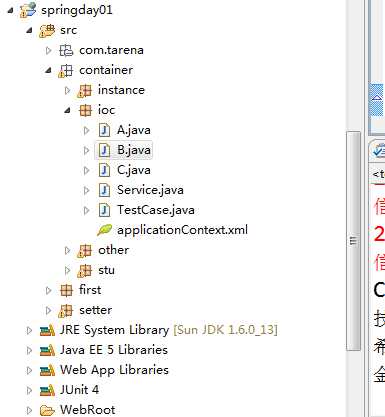Viewport: 385px width, 417px height.
Task: Expand the stu package
Action: (x=67, y=270)
